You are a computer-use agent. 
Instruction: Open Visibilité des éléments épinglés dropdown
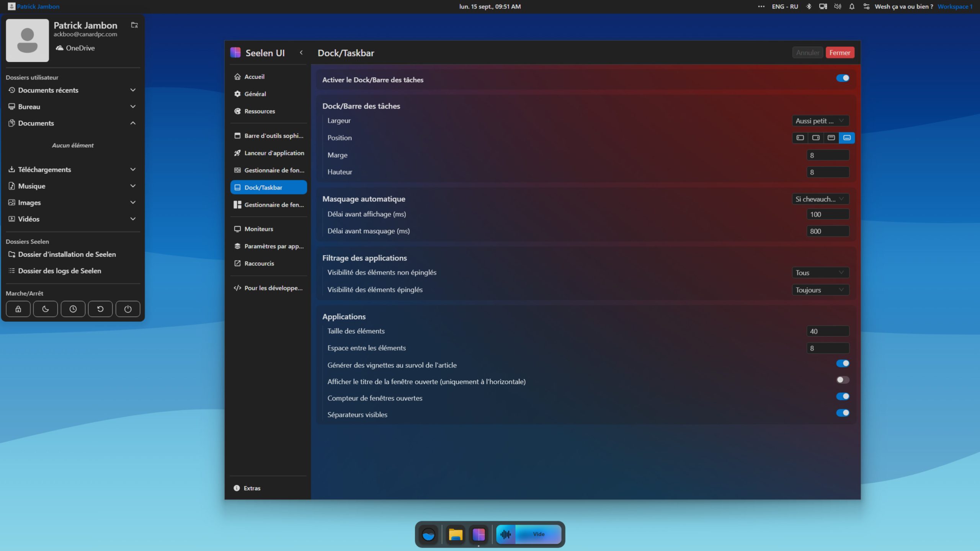(820, 290)
